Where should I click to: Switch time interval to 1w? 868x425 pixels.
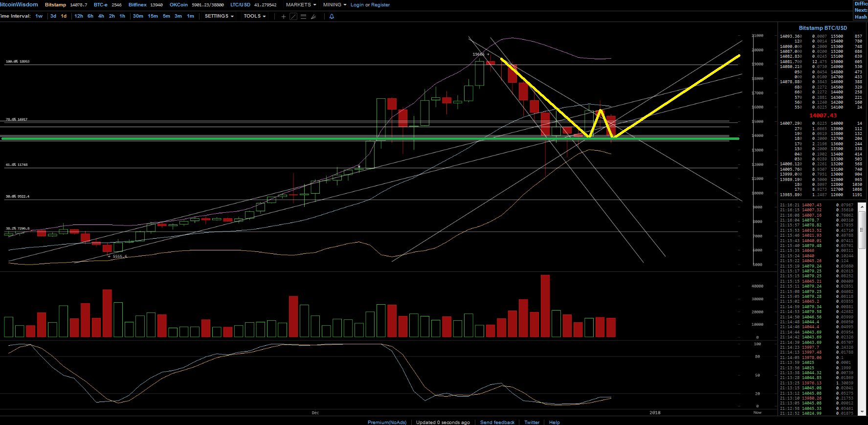[39, 16]
